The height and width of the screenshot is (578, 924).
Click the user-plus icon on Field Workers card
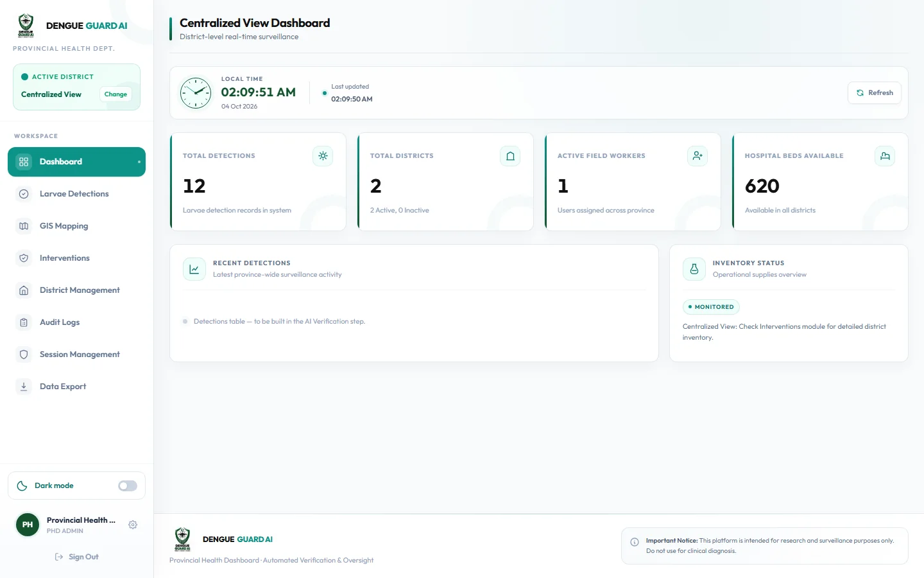[x=697, y=156]
